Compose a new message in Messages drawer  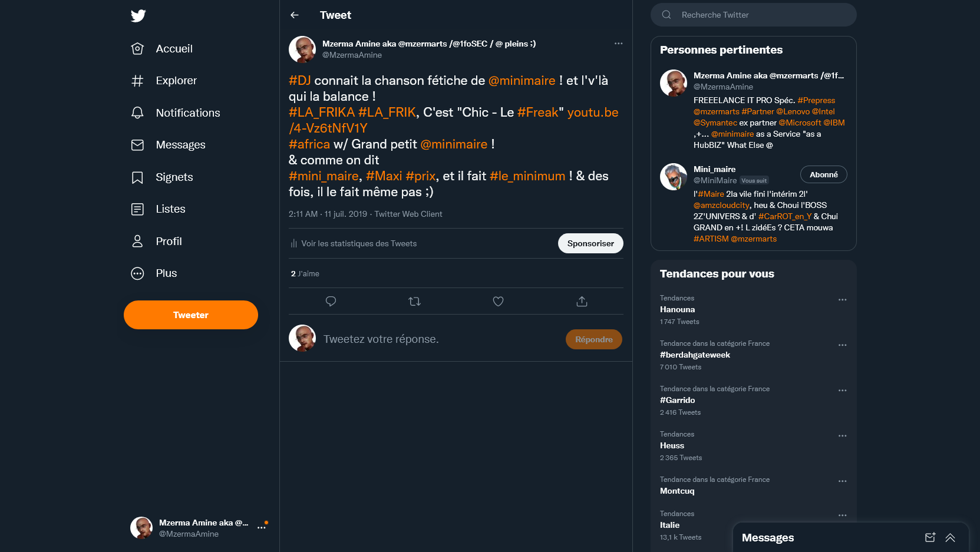930,537
